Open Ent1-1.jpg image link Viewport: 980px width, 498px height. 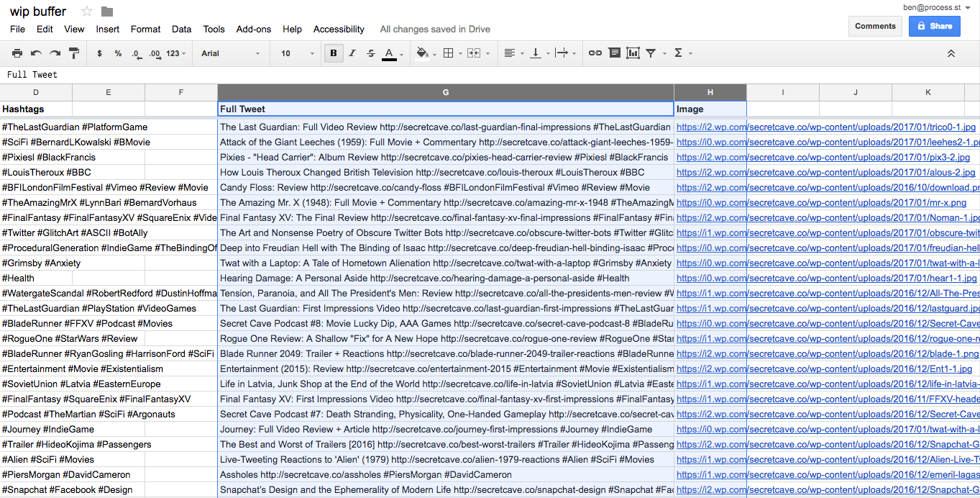click(824, 368)
